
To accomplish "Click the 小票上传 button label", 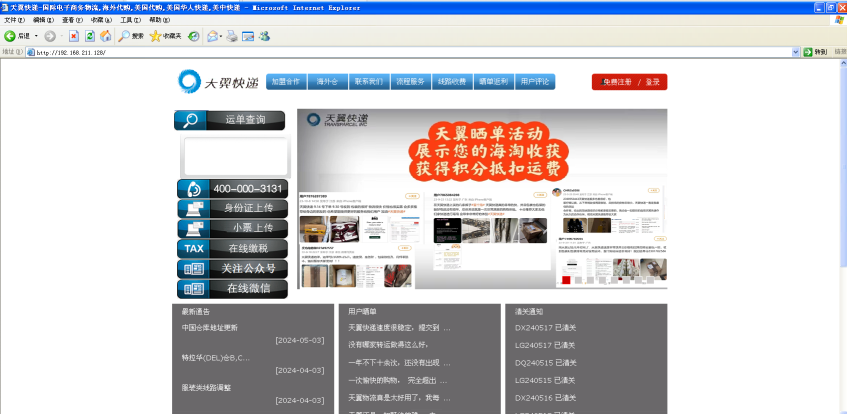I will [x=253, y=228].
